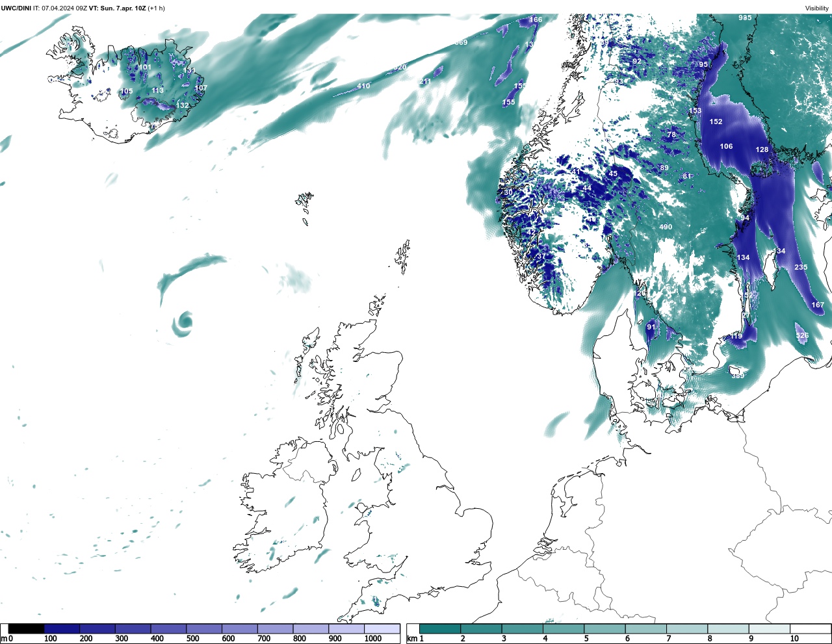Screen dimensions: 832x644
Task: Click the '1000' tick label in the meter legend
Action: point(373,639)
